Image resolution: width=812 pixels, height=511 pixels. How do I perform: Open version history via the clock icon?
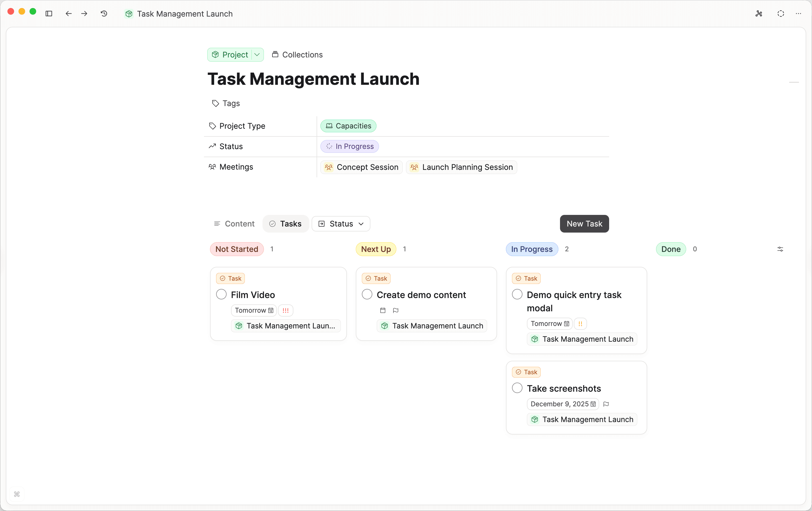tap(104, 14)
